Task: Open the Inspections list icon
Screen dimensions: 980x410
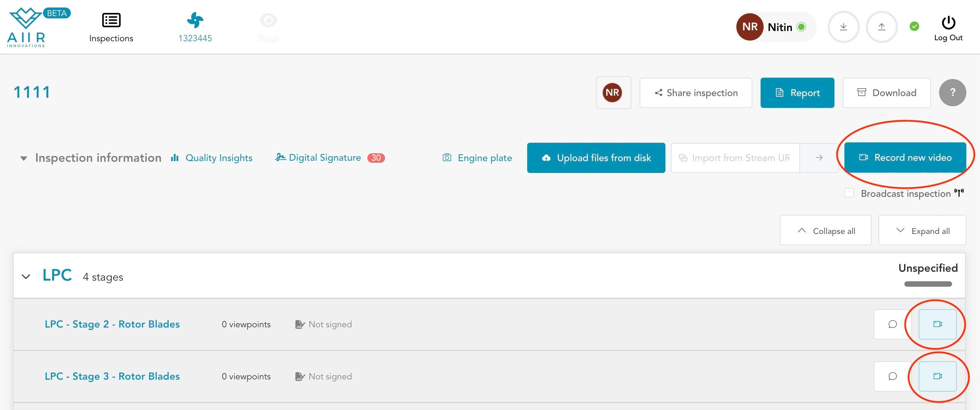Action: pyautogui.click(x=111, y=20)
